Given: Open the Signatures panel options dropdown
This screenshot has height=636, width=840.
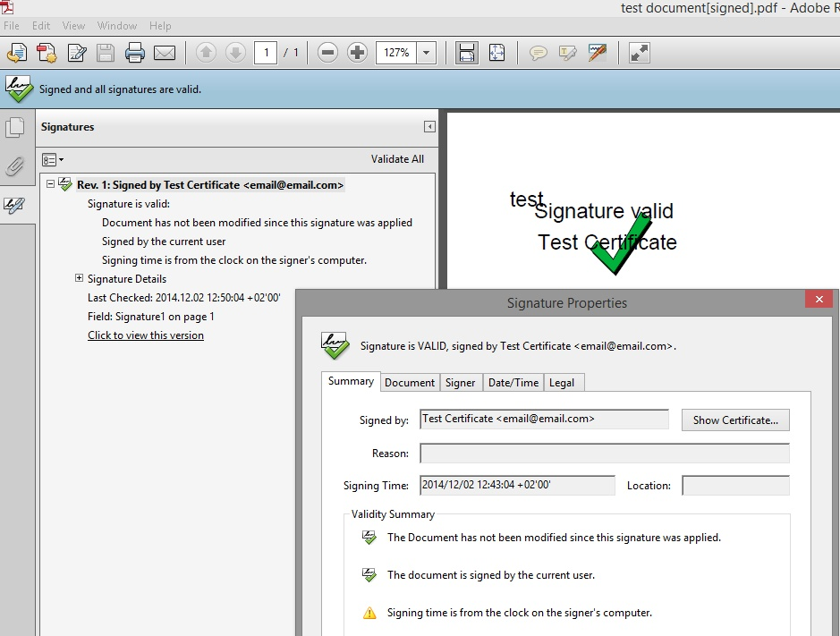Looking at the screenshot, I should click(53, 159).
